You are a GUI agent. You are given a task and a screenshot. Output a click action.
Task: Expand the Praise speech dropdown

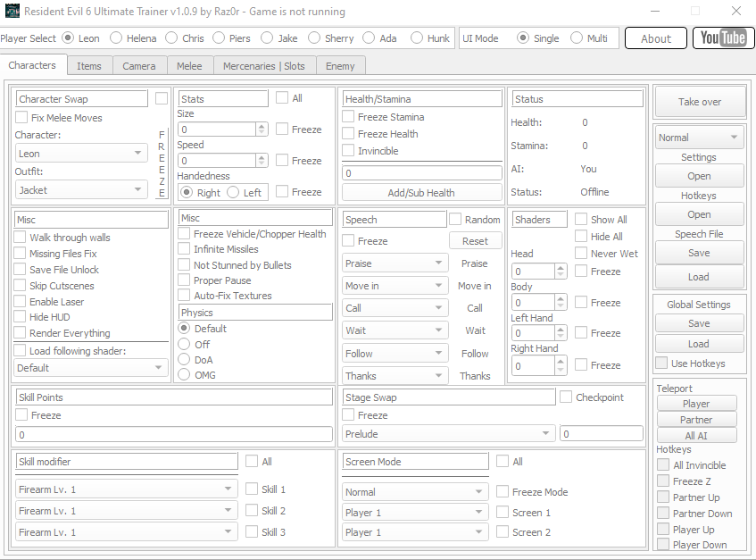coord(395,263)
